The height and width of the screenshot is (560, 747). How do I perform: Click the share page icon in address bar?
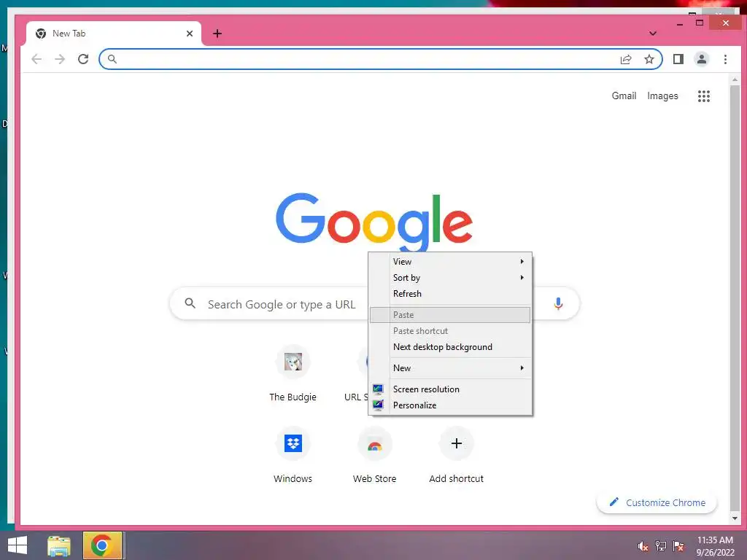click(x=625, y=59)
